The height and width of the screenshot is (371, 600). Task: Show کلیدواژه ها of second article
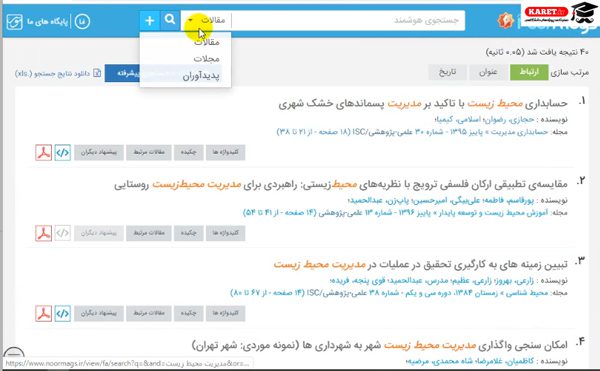click(225, 233)
